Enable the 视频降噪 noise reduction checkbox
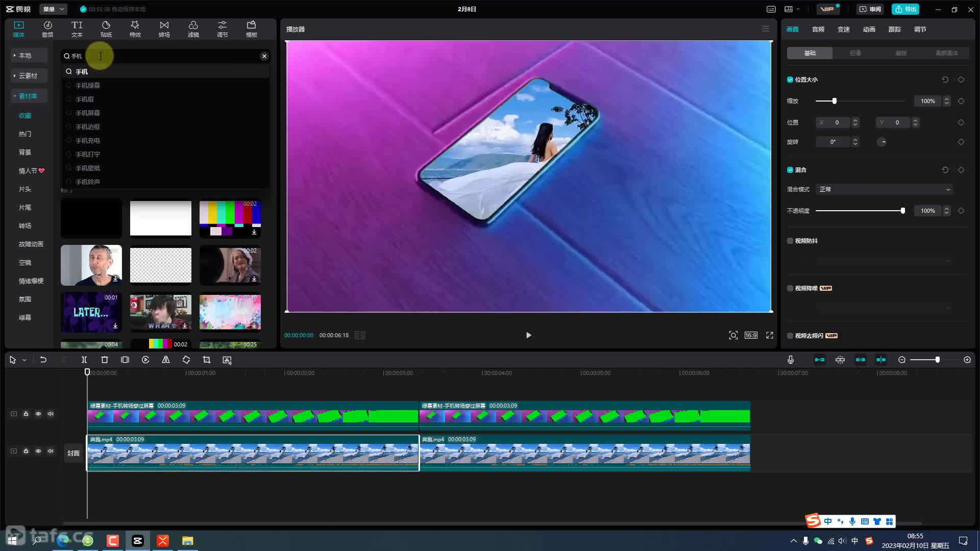This screenshot has height=551, width=980. pyautogui.click(x=790, y=288)
